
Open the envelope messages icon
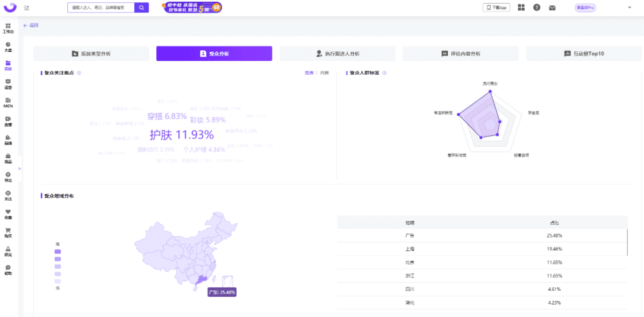pos(552,7)
